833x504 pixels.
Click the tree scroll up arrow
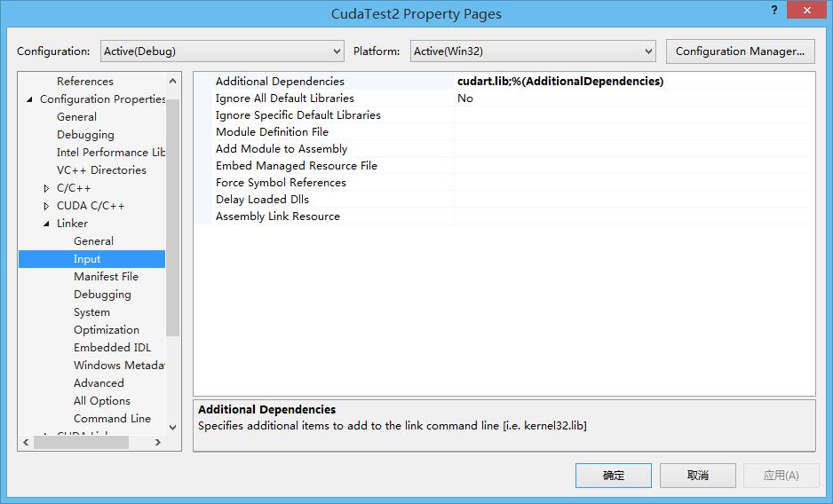172,82
